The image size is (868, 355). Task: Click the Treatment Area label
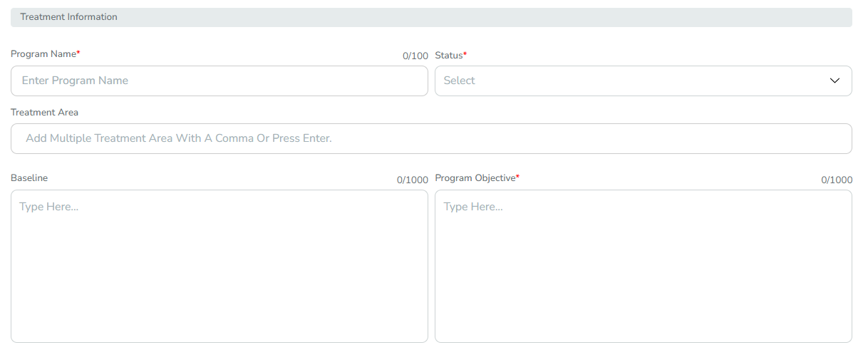click(44, 113)
